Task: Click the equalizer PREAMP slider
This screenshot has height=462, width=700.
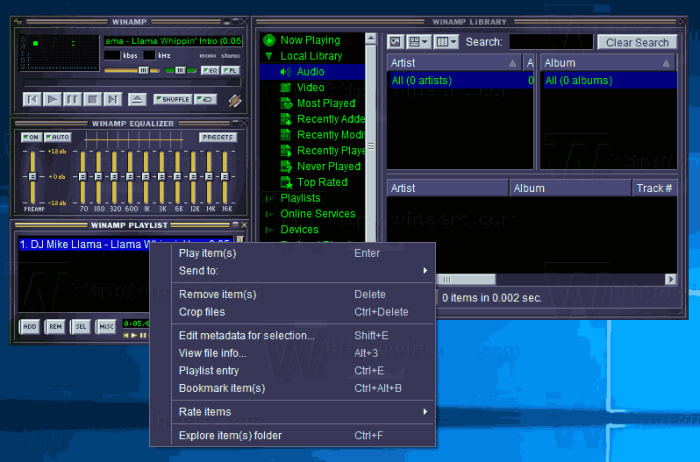Action: tap(33, 177)
